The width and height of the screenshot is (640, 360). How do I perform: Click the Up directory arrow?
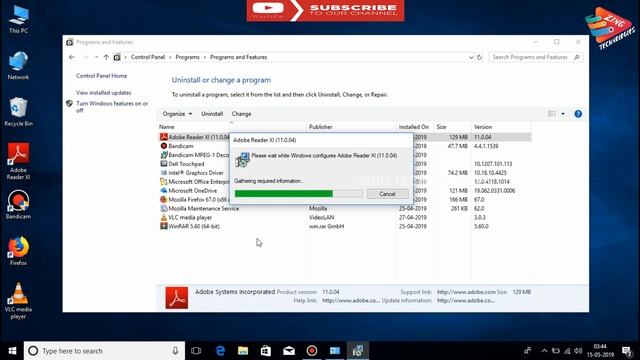[106, 57]
